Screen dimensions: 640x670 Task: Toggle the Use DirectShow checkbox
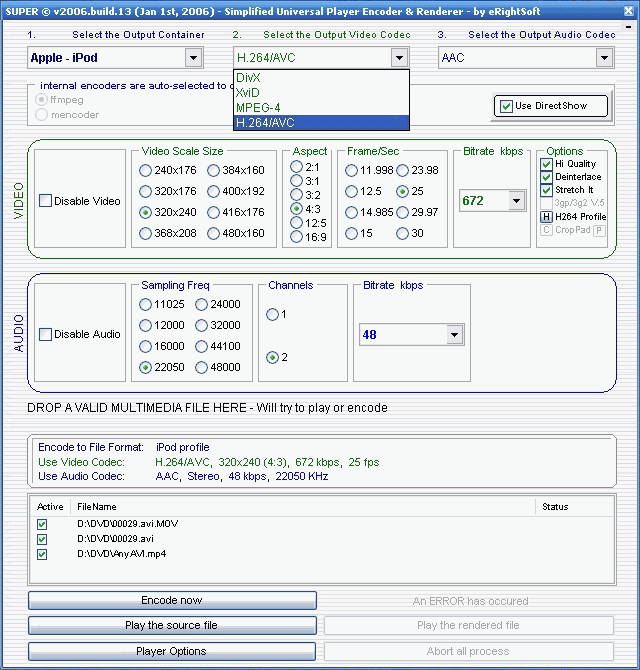(x=506, y=106)
